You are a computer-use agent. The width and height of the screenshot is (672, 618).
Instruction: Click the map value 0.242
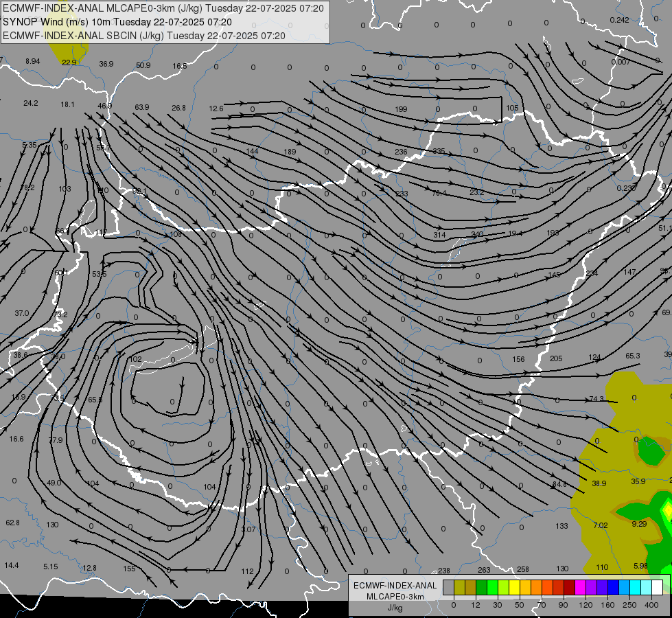coord(619,20)
